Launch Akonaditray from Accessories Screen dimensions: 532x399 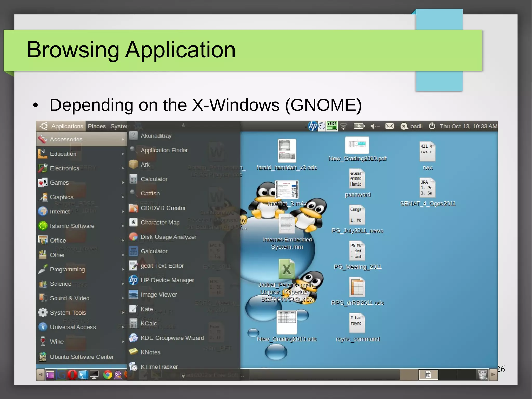point(184,136)
